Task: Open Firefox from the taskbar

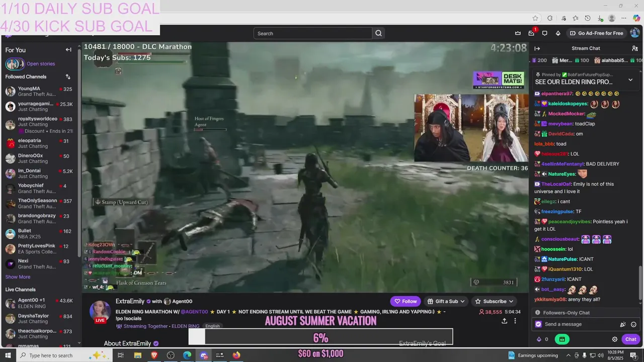Action: coord(236,355)
